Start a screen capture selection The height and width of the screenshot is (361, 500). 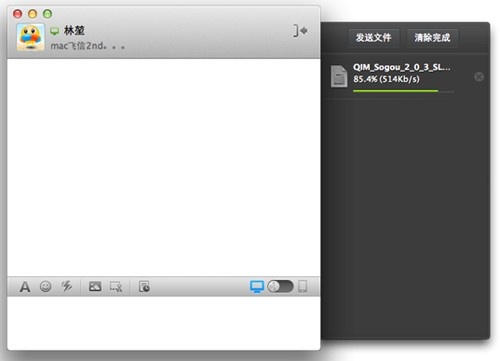[116, 286]
